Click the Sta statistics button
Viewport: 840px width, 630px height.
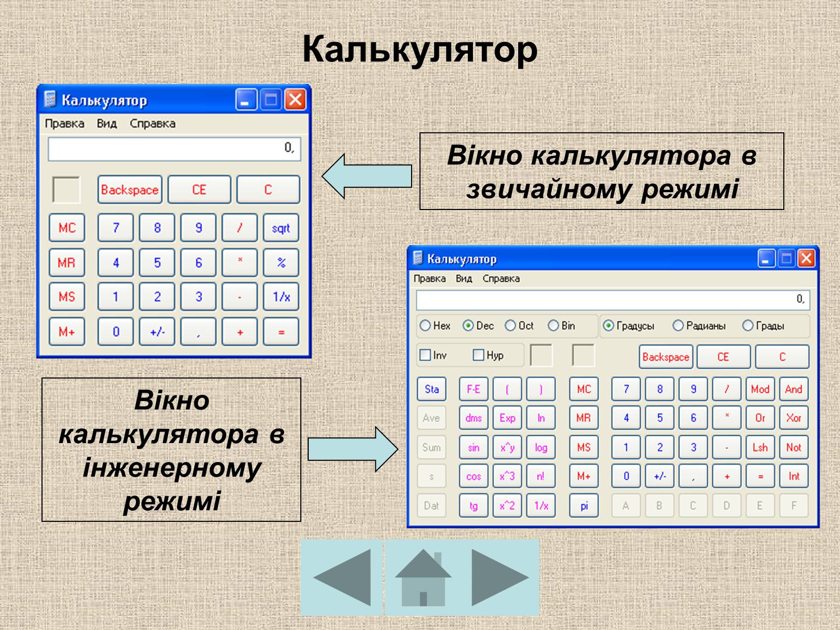tap(432, 389)
